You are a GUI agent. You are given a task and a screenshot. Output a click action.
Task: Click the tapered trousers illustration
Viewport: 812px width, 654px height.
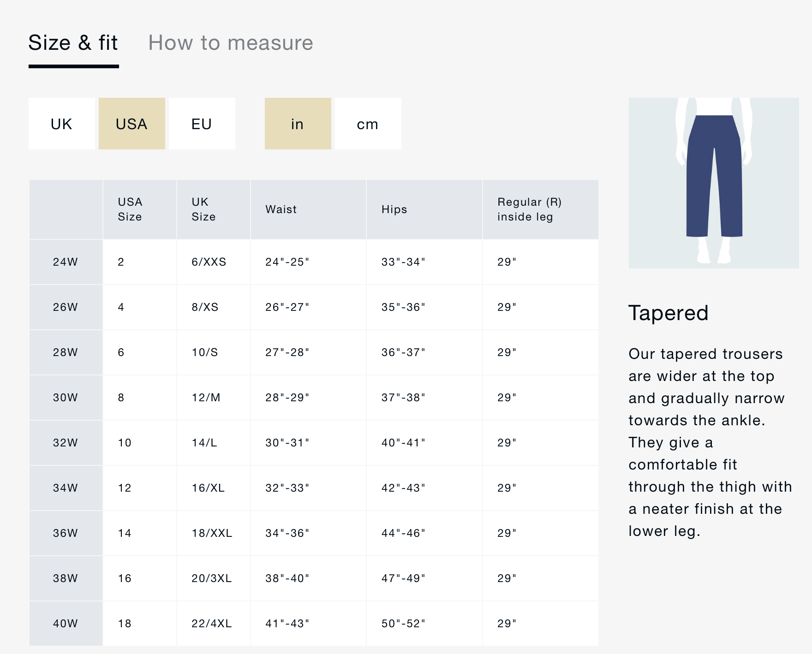coord(714,183)
